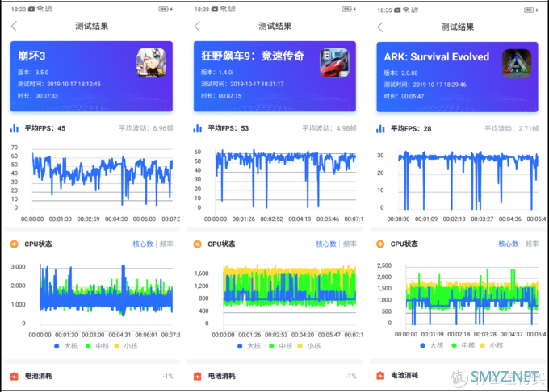Tap the 狂野飙车9：竞速传奇 title text
The image size is (549, 392).
tap(253, 56)
